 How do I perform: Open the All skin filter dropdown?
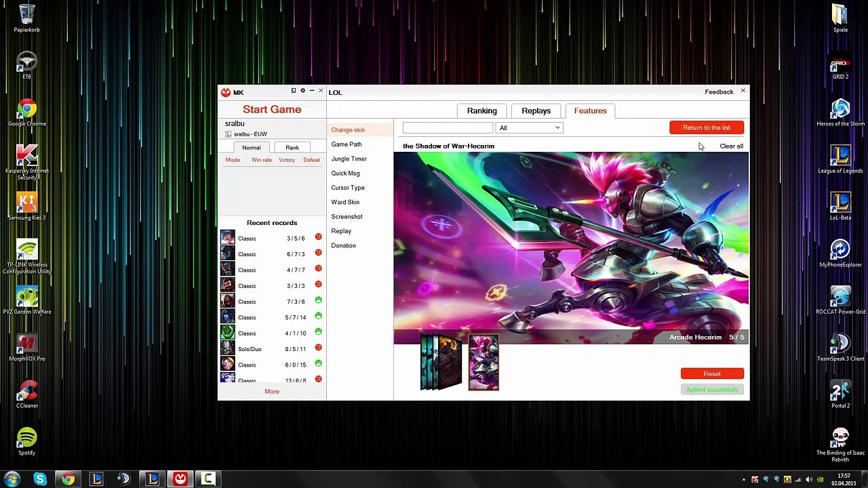[x=530, y=128]
